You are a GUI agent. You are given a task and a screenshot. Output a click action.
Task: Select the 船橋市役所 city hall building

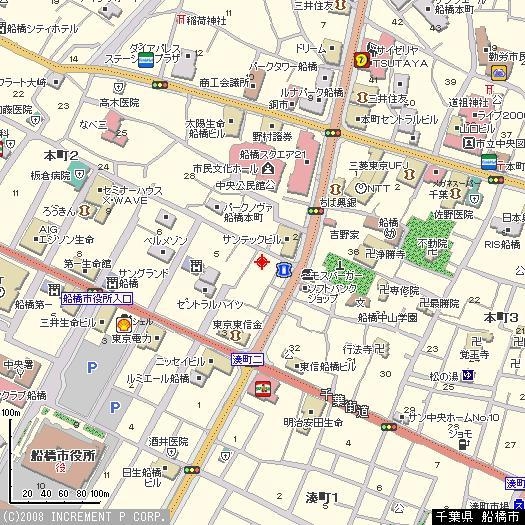64,456
